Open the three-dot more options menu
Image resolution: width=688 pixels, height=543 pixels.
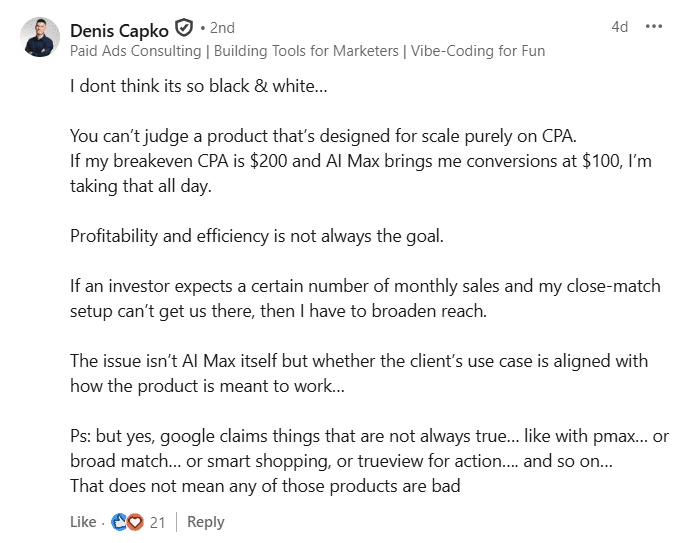point(654,27)
